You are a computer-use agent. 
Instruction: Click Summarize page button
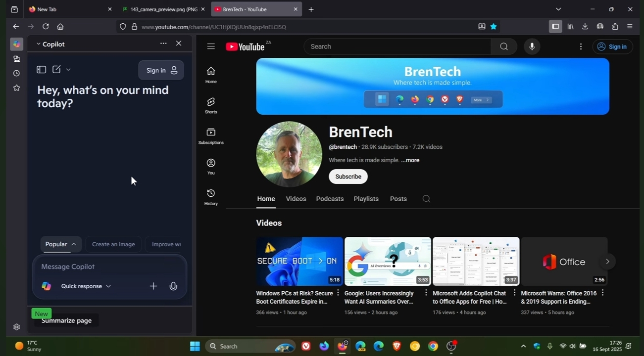[x=67, y=320]
